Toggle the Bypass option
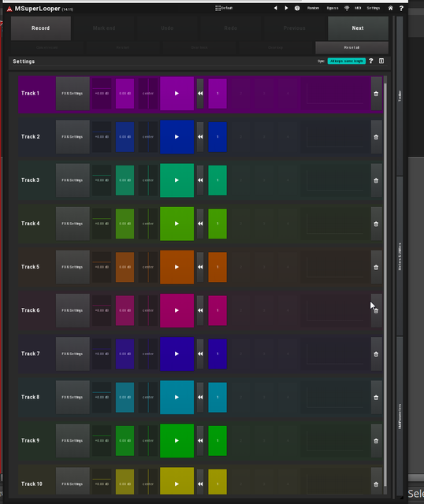This screenshot has height=504, width=424. 333,8
